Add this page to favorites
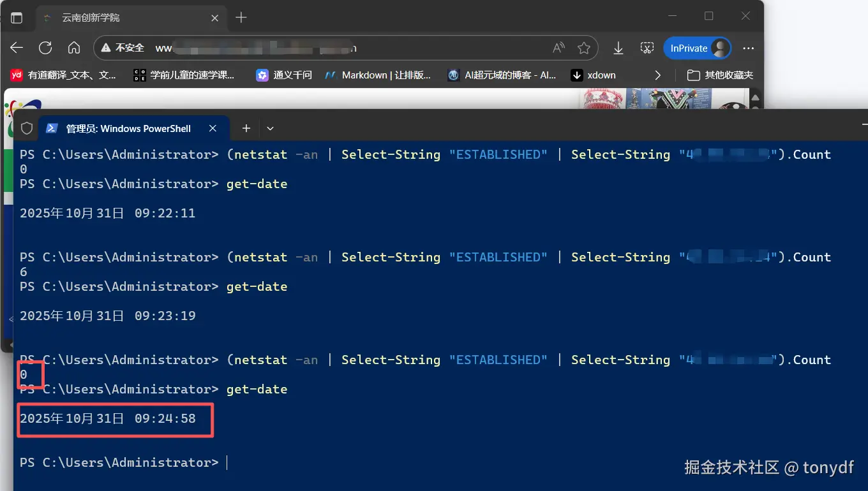This screenshot has height=491, width=868. pos(583,48)
